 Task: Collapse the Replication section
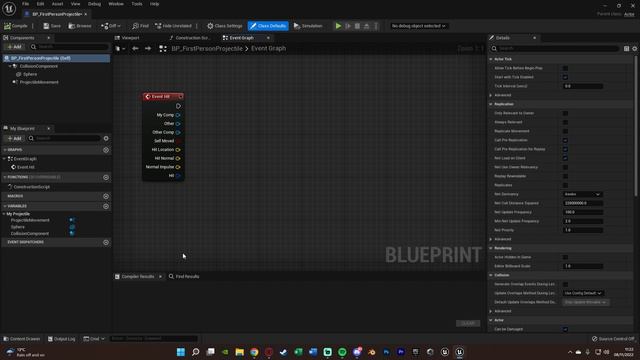491,104
